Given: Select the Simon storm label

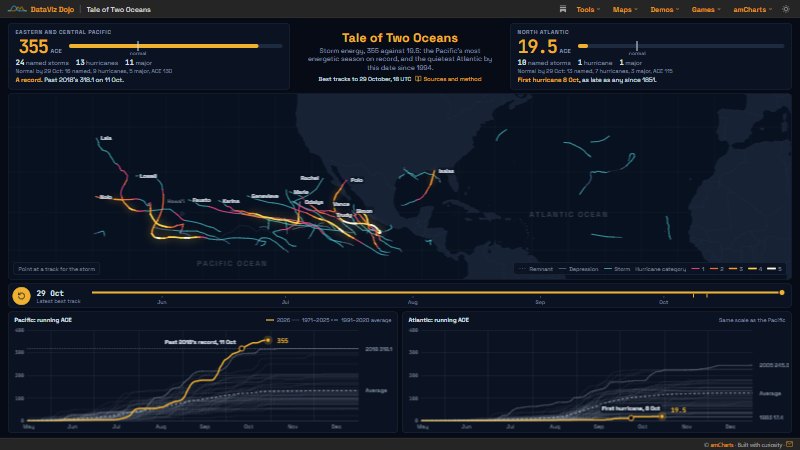Looking at the screenshot, I should coord(364,211).
